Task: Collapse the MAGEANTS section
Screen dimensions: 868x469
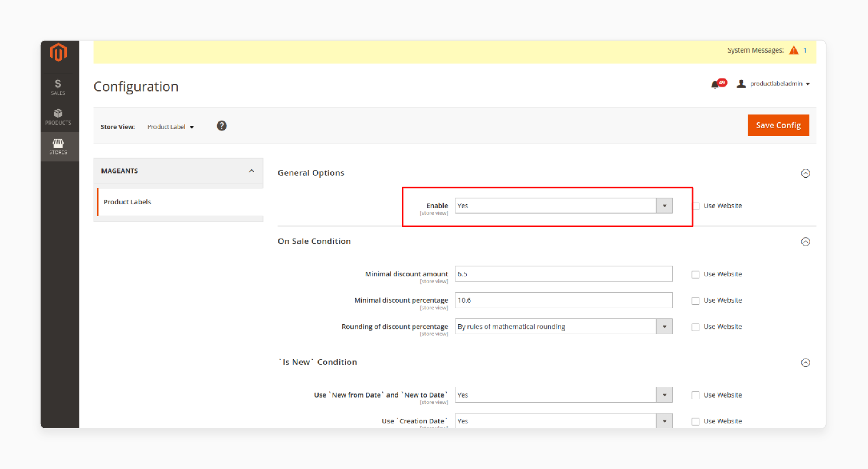Action: 178,171
